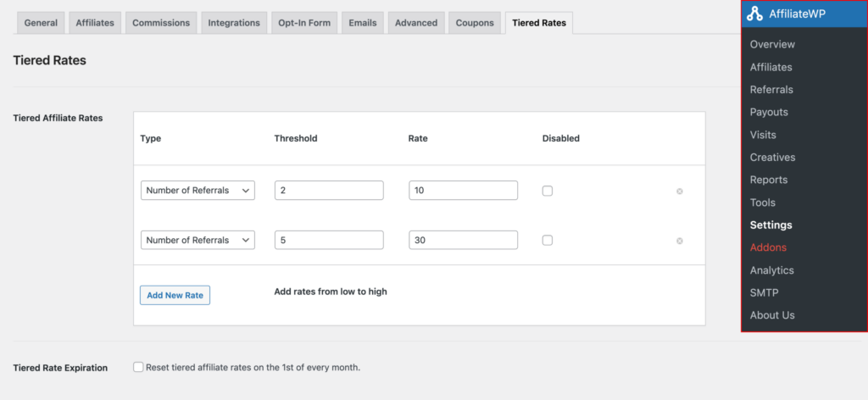Go to Creatives in the sidebar
This screenshot has width=868, height=400.
click(x=772, y=158)
